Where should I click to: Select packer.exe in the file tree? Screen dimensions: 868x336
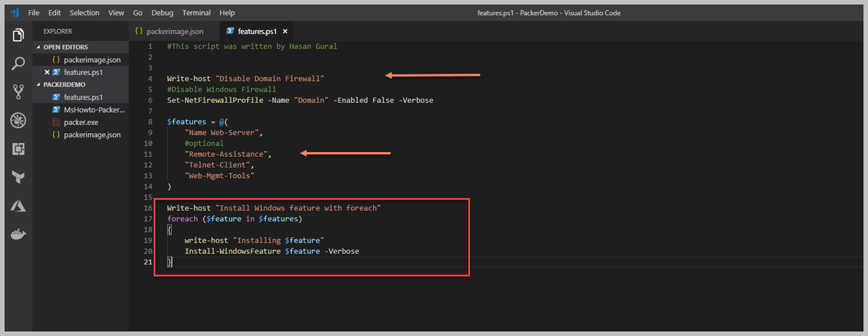click(x=81, y=122)
